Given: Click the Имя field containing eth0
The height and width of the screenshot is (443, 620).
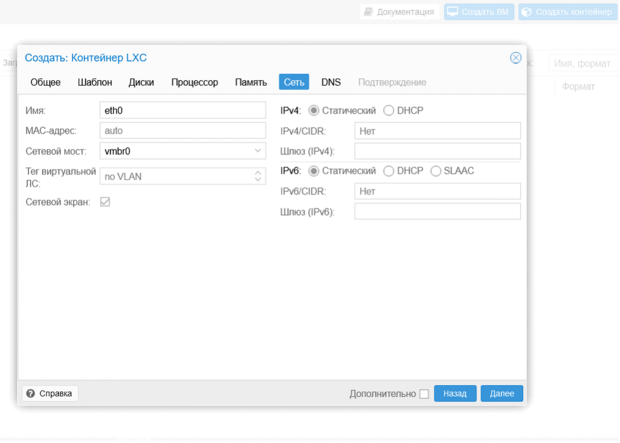Looking at the screenshot, I should tap(182, 111).
